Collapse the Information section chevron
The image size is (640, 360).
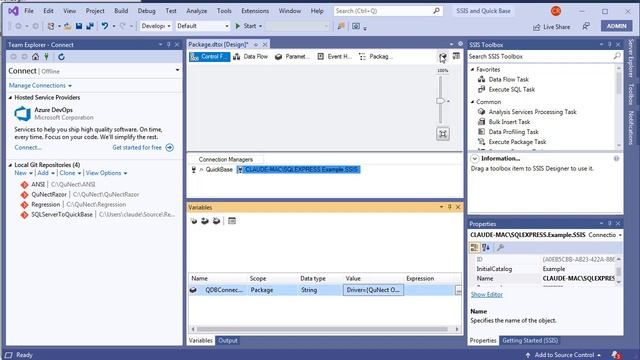coord(475,158)
